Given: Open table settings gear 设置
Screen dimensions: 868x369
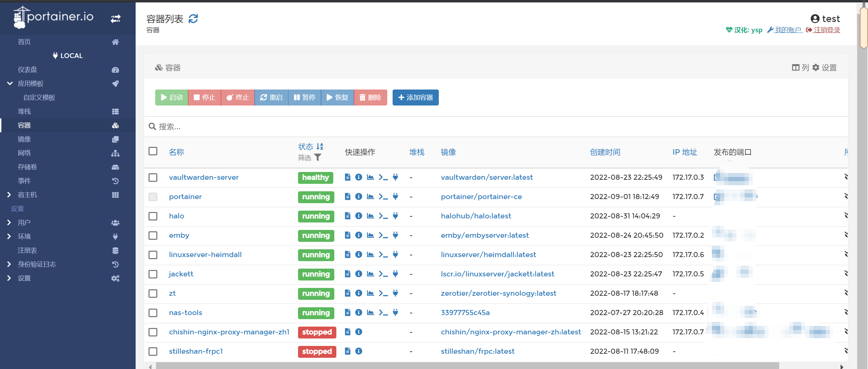Looking at the screenshot, I should click(x=825, y=67).
